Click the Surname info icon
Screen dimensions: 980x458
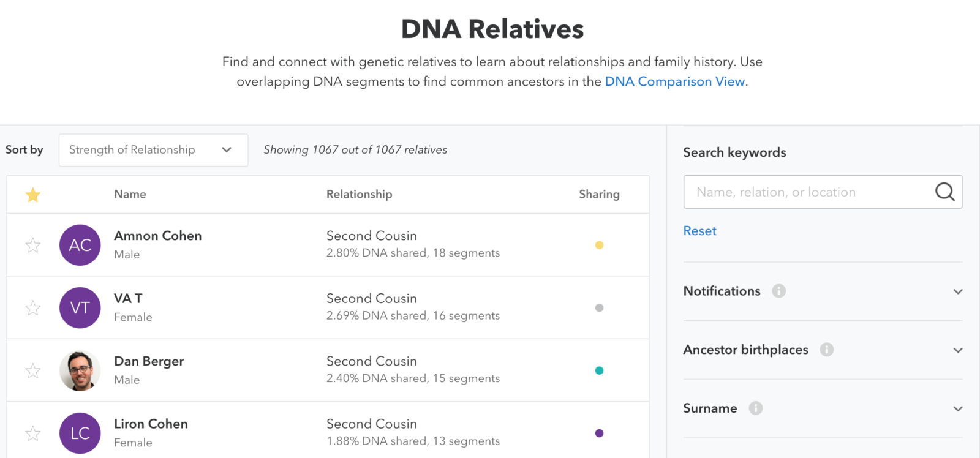[x=756, y=408]
